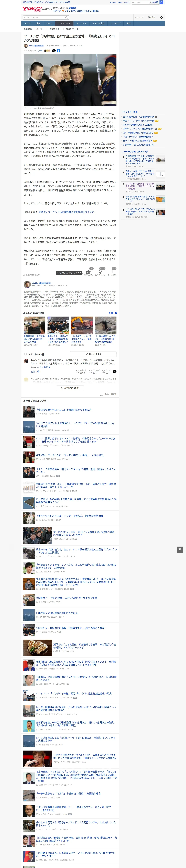Click the web search magnifier button
Image resolution: width=186 pixels, height=868 pixels.
(x=161, y=2)
